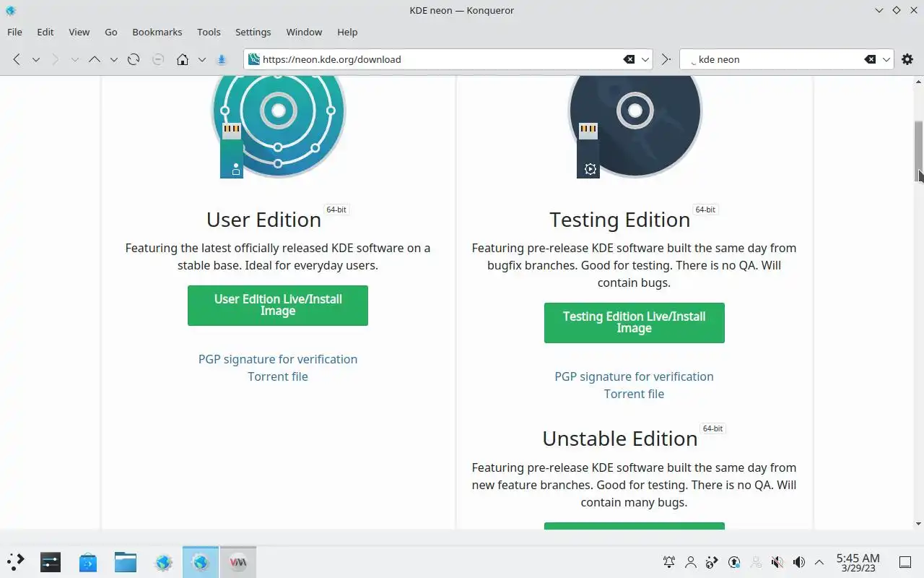Open Testing Edition PGP signature link
924x578 pixels.
[x=634, y=376]
